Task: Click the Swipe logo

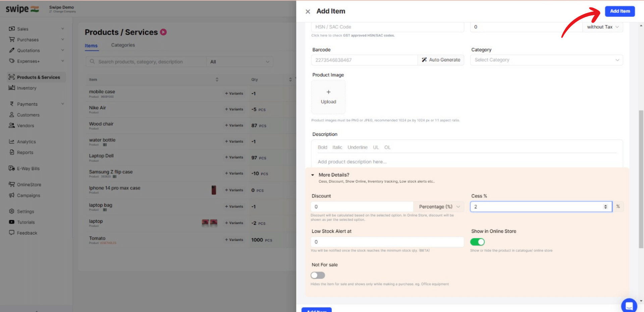Action: [x=22, y=9]
